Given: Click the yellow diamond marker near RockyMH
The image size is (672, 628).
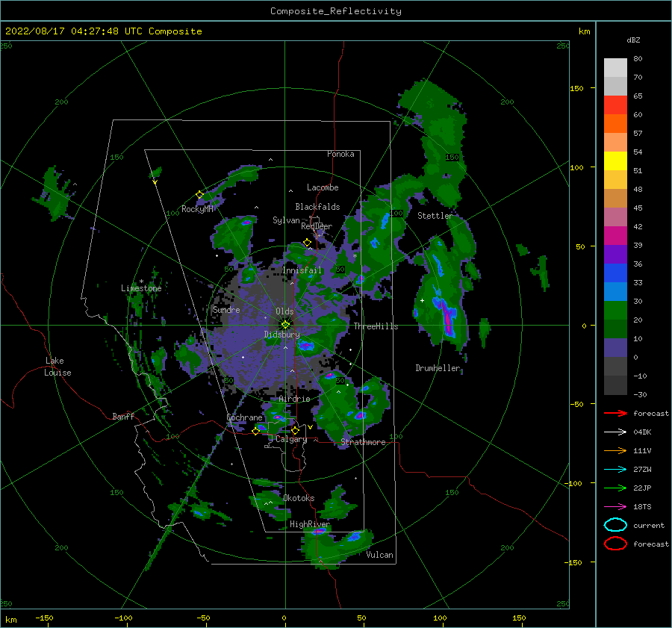Looking at the screenshot, I should click(x=199, y=195).
